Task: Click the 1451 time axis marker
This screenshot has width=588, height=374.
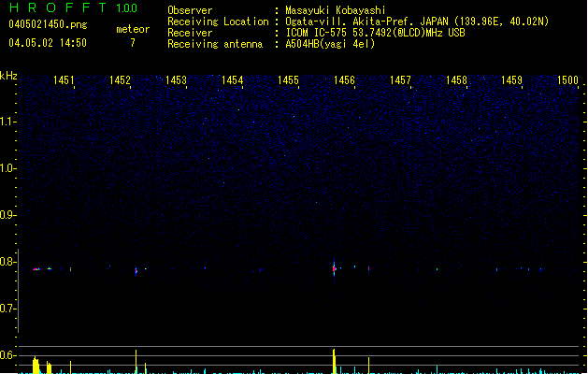Action: point(64,80)
